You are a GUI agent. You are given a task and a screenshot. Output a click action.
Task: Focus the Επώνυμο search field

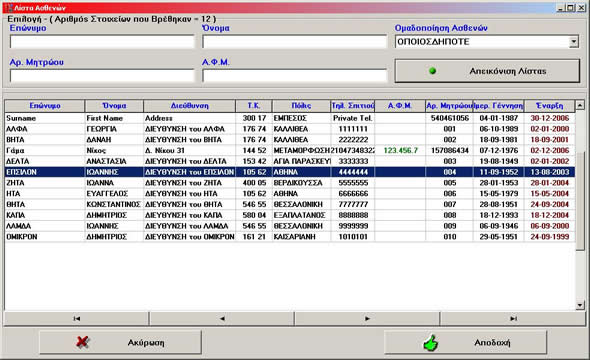pyautogui.click(x=102, y=42)
